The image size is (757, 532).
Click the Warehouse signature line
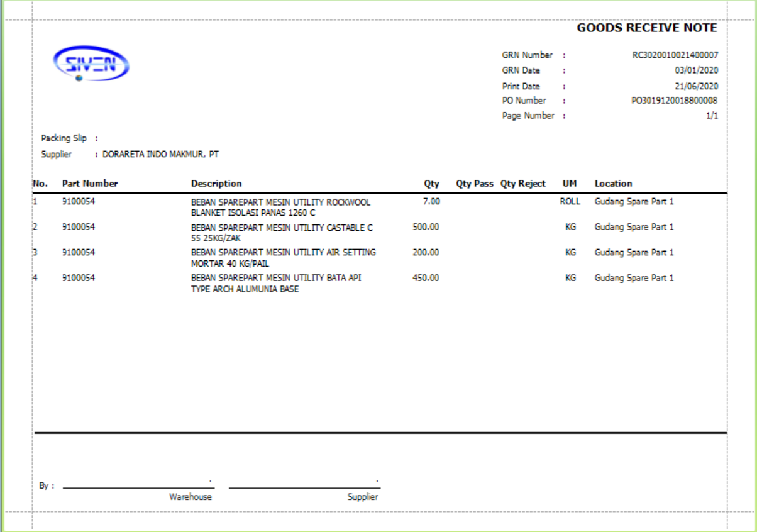point(138,487)
